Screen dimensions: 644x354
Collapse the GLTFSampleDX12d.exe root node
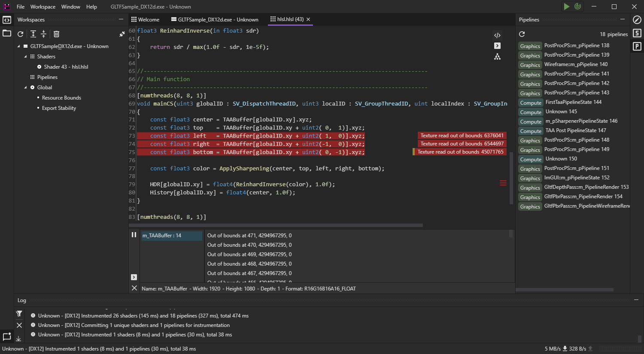(x=19, y=46)
